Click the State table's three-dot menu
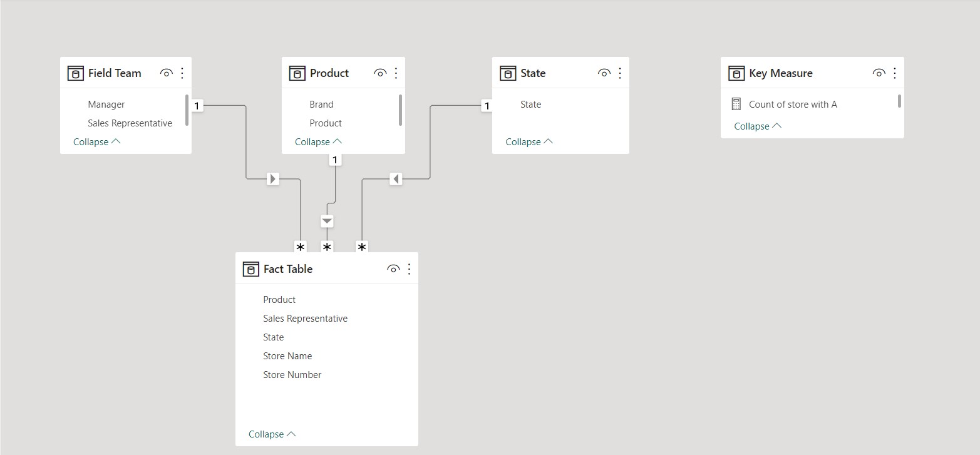 tap(620, 73)
